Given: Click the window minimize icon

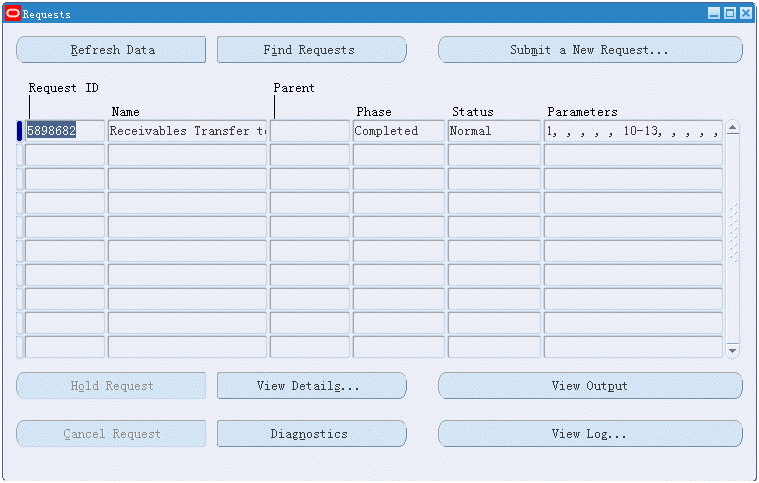Looking at the screenshot, I should 714,13.
